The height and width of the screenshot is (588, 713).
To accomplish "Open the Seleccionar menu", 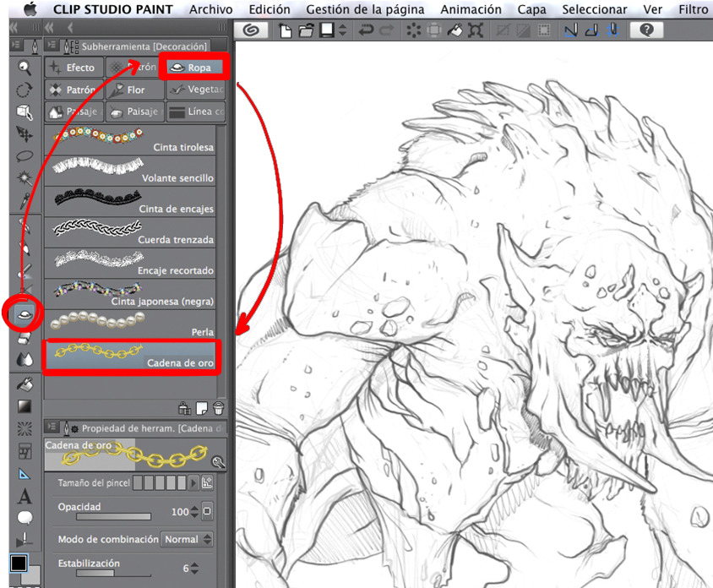I will pyautogui.click(x=595, y=9).
